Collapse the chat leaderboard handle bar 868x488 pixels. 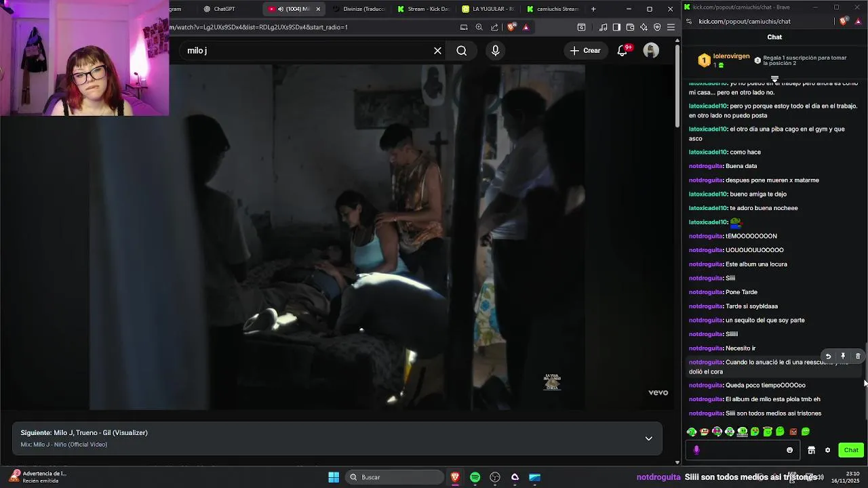(x=774, y=79)
